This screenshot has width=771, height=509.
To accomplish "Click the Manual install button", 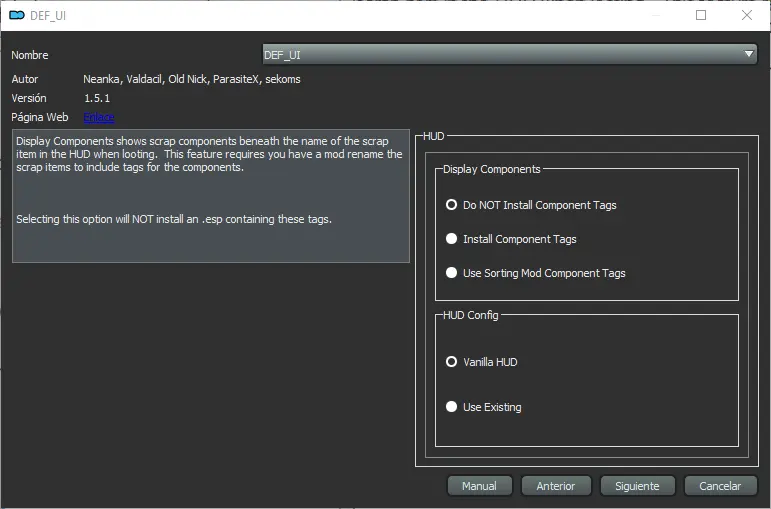I will click(479, 486).
